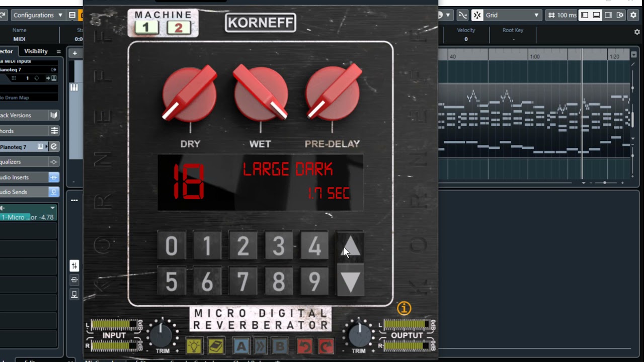Switch to Machine 1
Image resolution: width=644 pixels, height=362 pixels.
(x=146, y=28)
